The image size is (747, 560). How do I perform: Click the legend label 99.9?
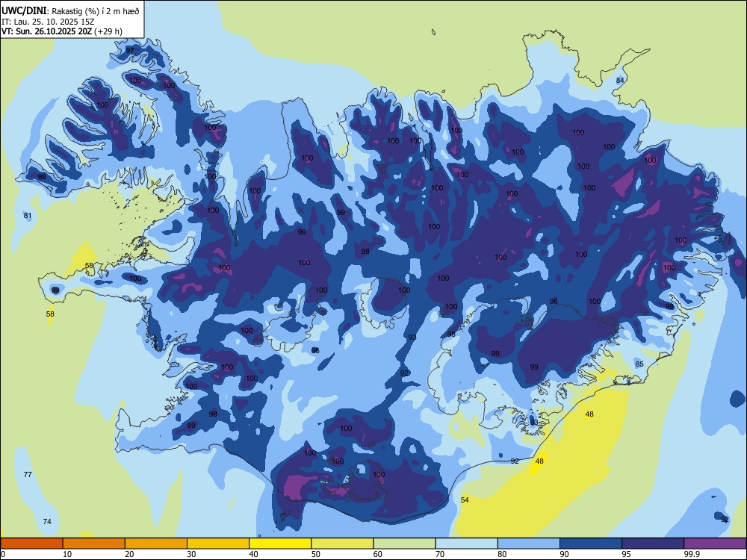point(692,554)
